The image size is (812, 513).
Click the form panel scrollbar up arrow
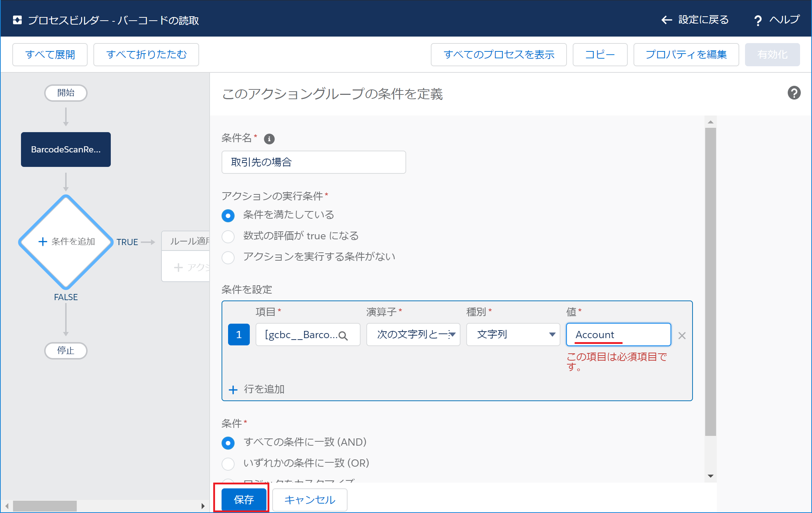click(x=711, y=122)
